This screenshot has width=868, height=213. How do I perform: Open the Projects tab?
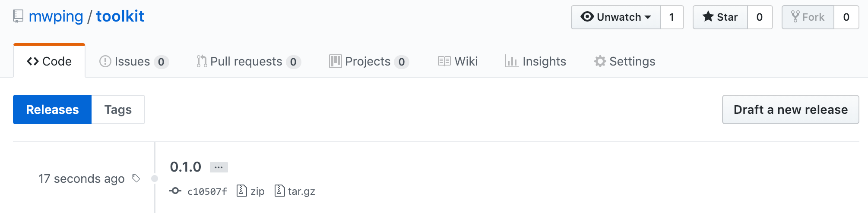(x=369, y=61)
